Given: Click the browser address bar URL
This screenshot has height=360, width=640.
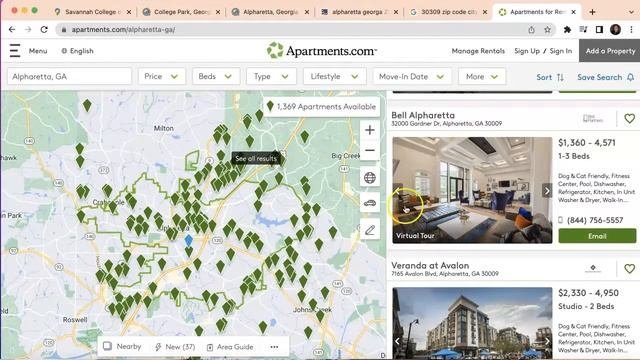Looking at the screenshot, I should coord(123,29).
